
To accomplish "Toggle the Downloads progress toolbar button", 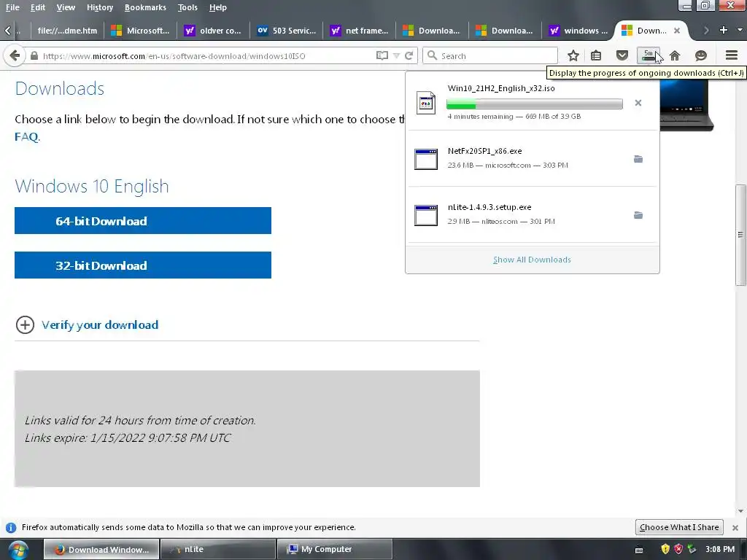I will (x=649, y=55).
